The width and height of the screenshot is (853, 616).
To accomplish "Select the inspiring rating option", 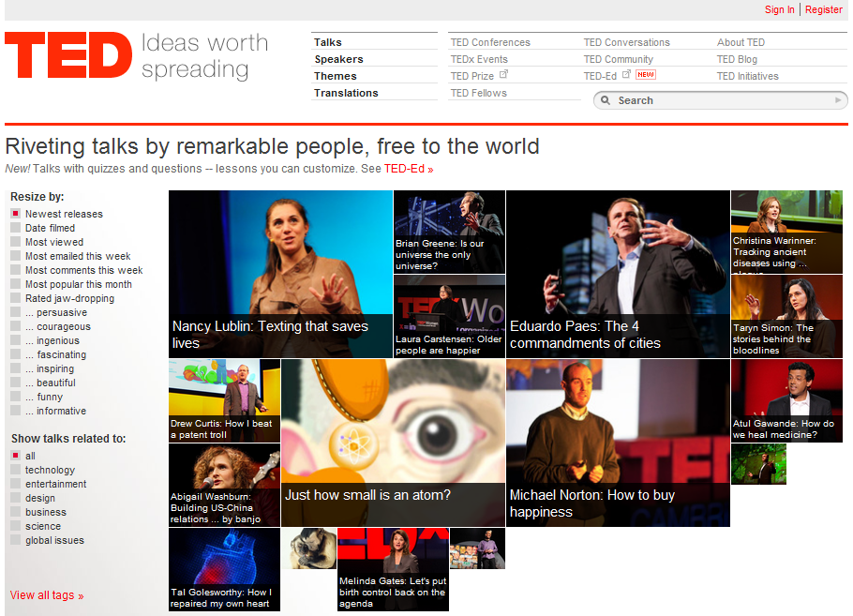I will click(x=15, y=369).
